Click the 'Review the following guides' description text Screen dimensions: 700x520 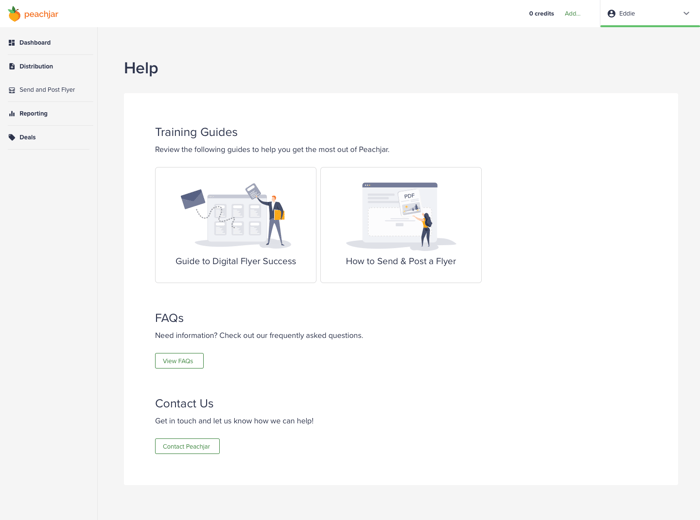[x=272, y=150]
